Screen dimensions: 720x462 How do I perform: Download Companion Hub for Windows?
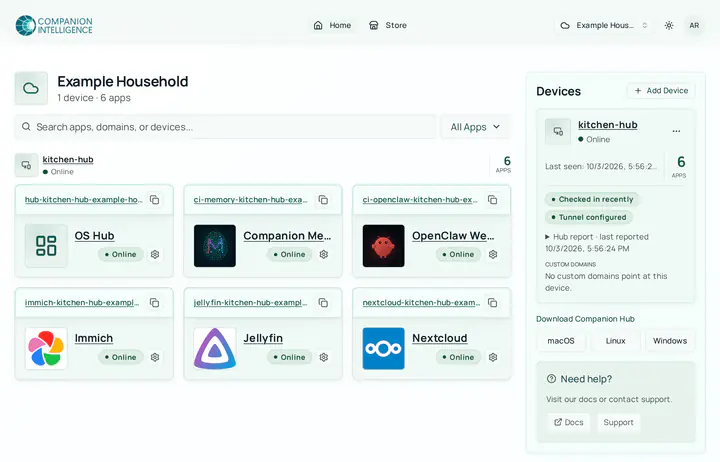(670, 341)
